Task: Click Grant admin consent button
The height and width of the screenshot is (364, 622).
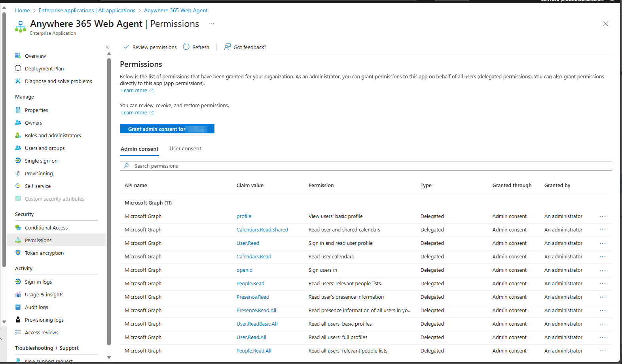Action: click(167, 129)
